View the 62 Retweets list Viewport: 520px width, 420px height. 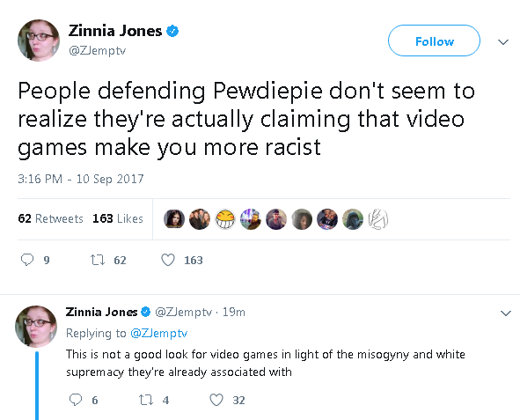(50, 218)
